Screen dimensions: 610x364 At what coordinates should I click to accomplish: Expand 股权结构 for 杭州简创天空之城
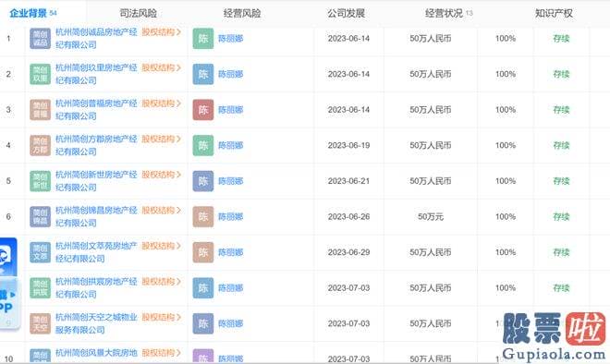161,317
